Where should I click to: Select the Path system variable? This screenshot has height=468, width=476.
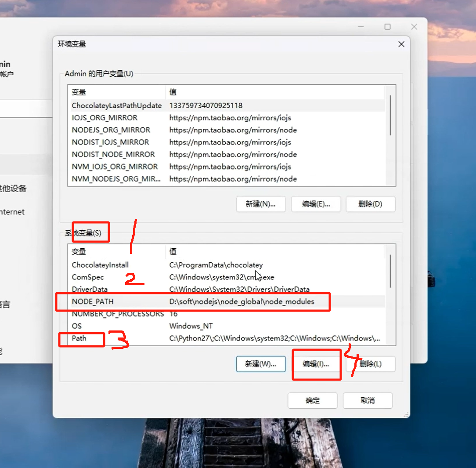(227, 338)
